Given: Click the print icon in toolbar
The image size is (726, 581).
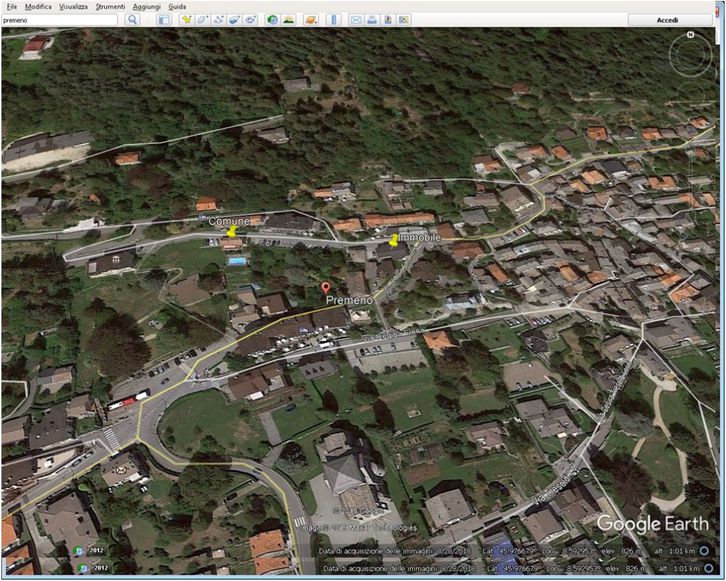Looking at the screenshot, I should tap(372, 20).
